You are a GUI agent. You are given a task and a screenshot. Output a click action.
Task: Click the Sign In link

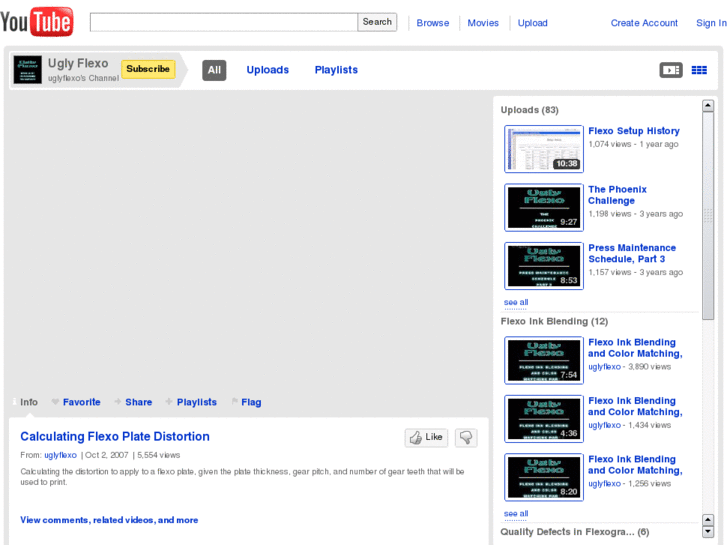pyautogui.click(x=711, y=23)
